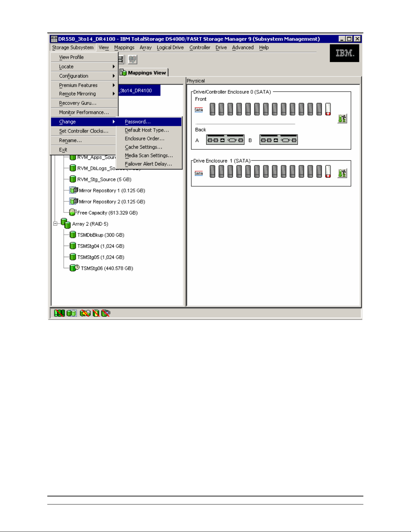Click Drive Enclosure 1 component status icon
Image resolution: width=411 pixels, height=532 pixels.
342,173
